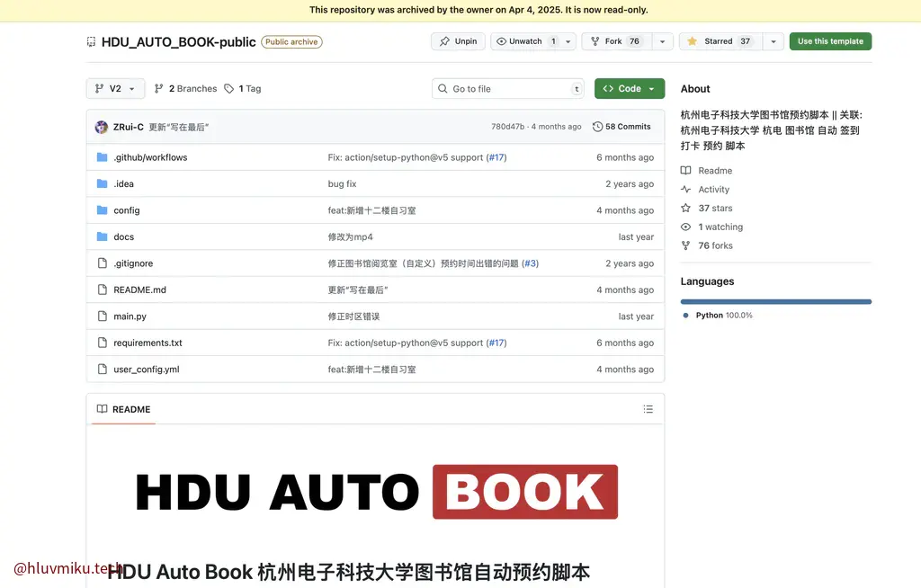Open the star lists dropdown arrow

tap(773, 41)
